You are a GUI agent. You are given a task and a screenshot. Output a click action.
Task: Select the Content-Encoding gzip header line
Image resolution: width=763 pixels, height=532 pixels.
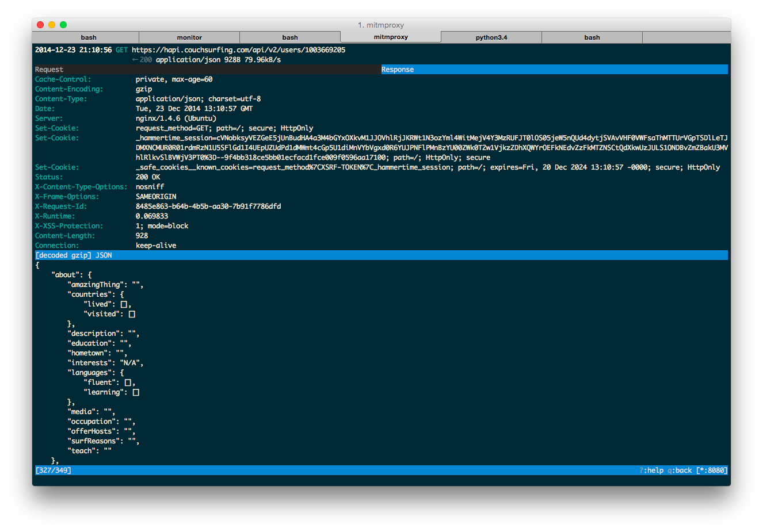pyautogui.click(x=143, y=89)
